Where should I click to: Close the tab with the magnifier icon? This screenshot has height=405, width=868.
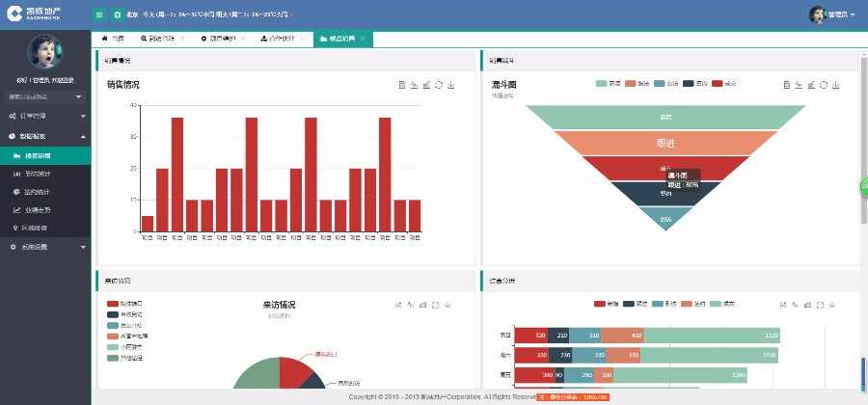[182, 39]
